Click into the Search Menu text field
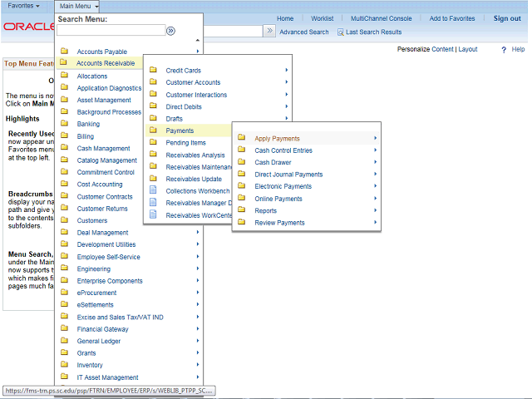Viewport: 532px width, 399px height. (111, 31)
